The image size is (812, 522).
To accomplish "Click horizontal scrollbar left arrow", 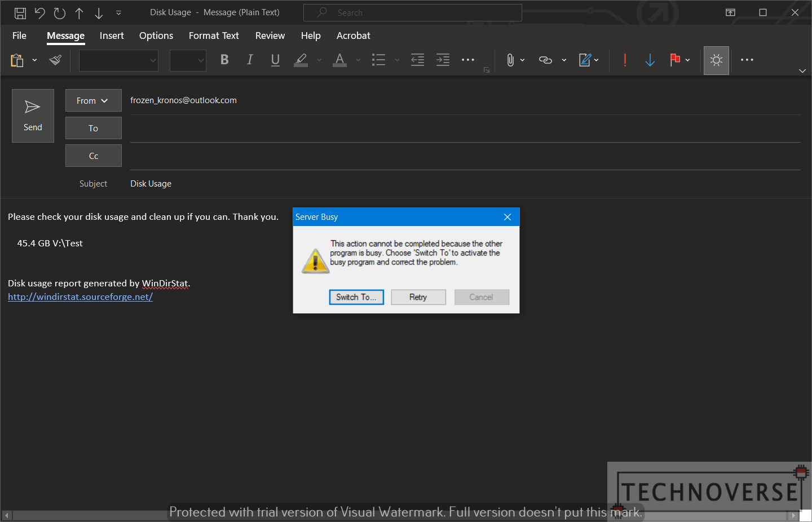I will [7, 515].
